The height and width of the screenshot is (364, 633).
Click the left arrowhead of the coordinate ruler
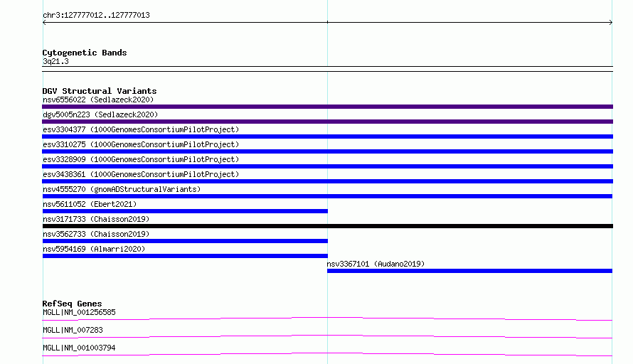(x=44, y=23)
